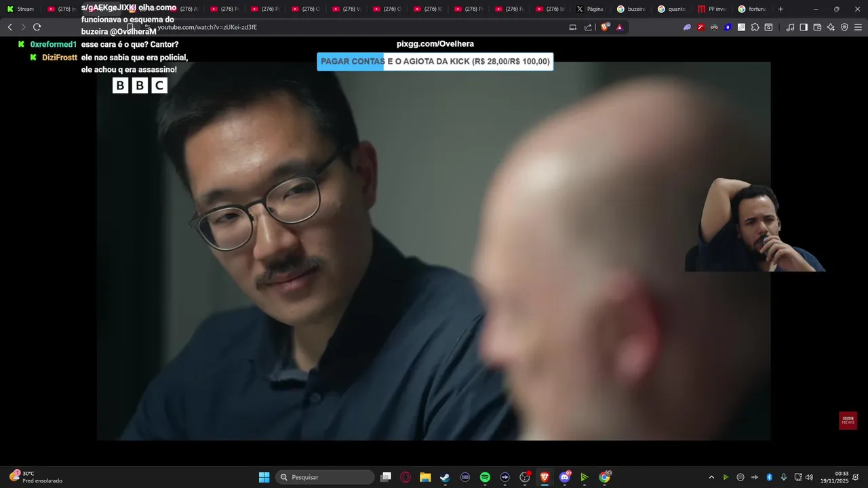Open Opera GX from the taskbar

pos(406,477)
